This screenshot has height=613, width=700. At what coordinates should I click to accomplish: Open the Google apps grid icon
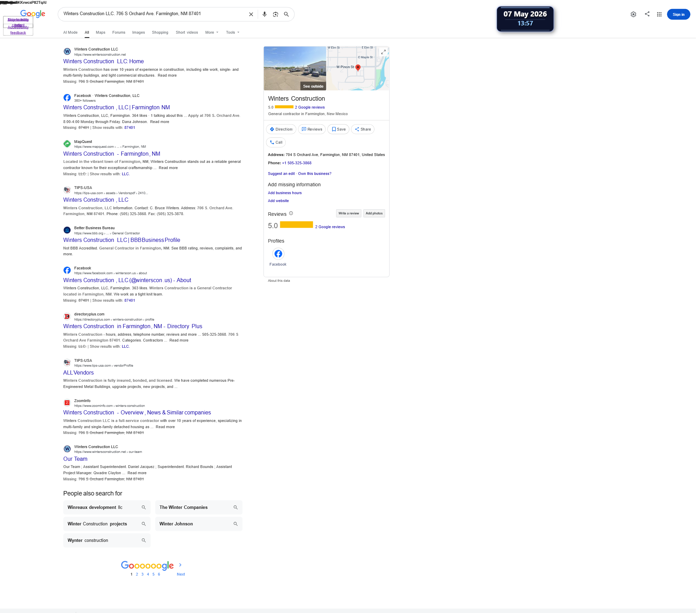tap(659, 14)
